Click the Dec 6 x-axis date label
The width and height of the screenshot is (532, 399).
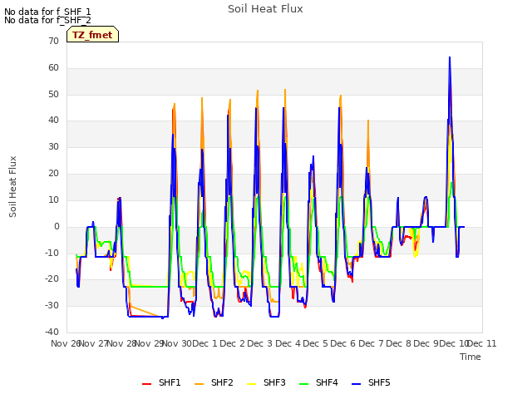[x=343, y=343]
